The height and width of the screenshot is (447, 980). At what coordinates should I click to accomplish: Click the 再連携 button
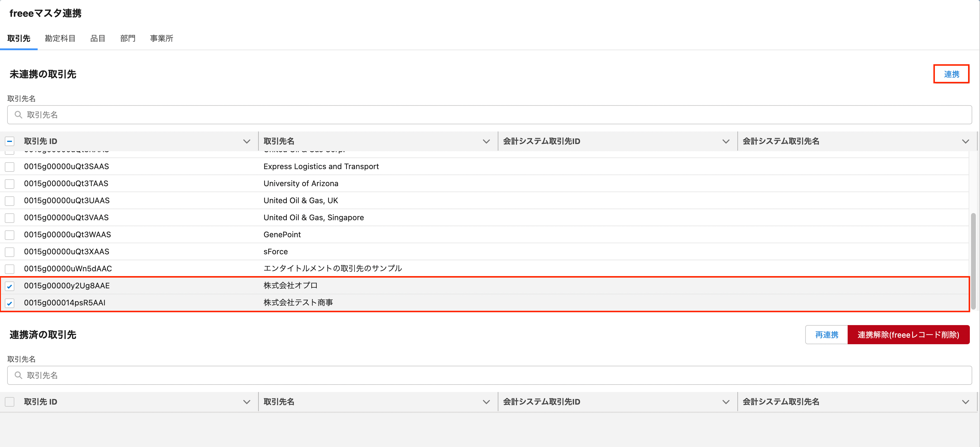tap(826, 334)
